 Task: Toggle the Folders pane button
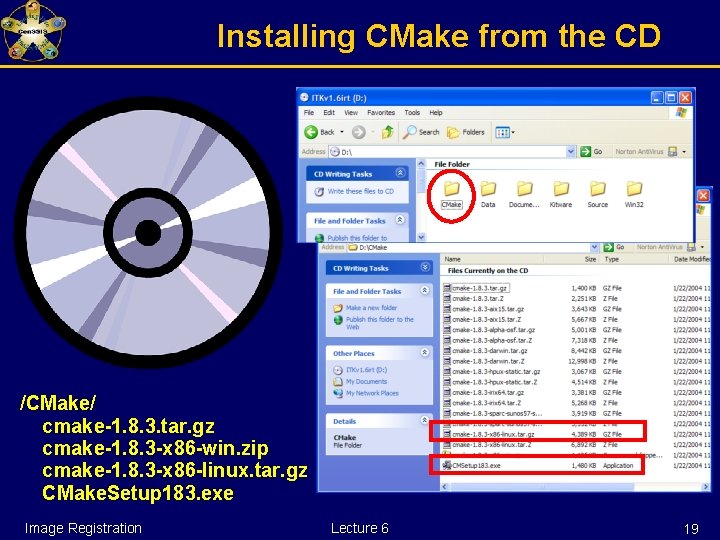coord(466,132)
